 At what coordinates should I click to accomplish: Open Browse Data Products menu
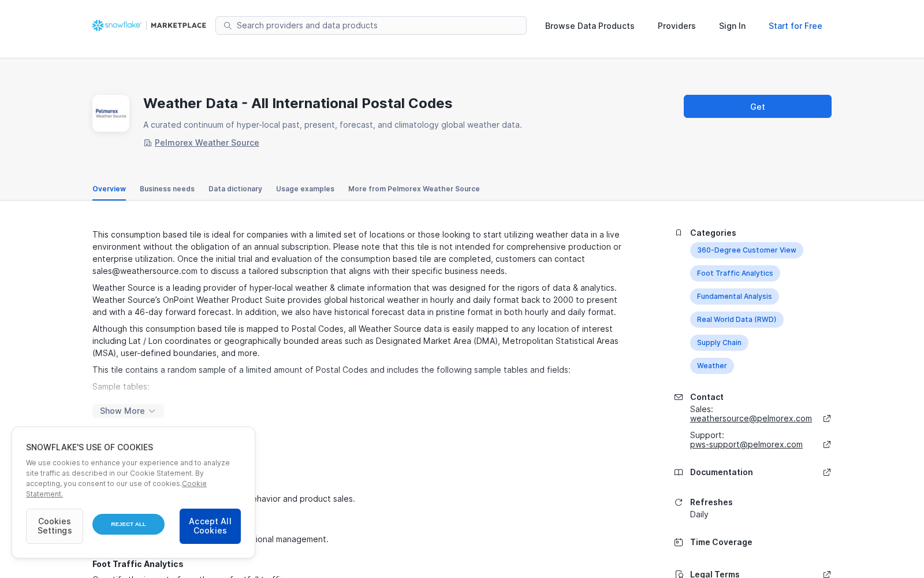[590, 26]
